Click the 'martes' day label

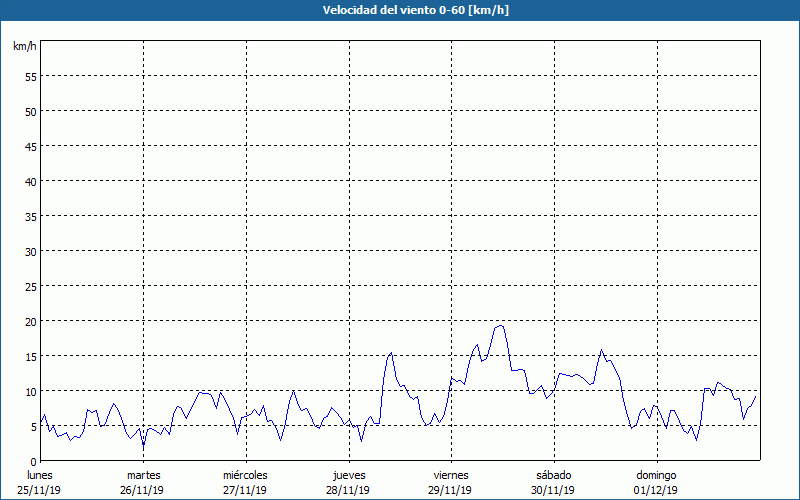point(143,475)
